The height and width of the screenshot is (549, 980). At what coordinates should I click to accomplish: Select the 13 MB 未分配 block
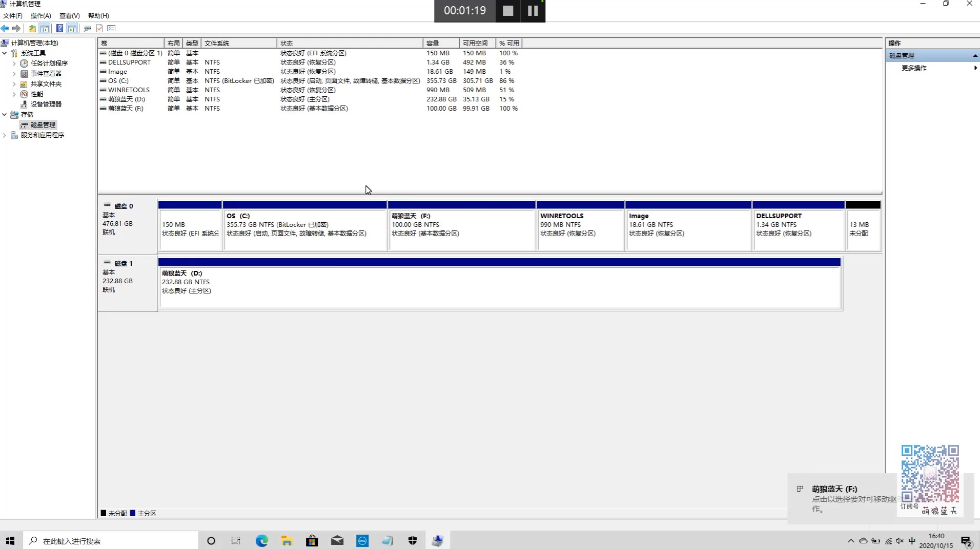pyautogui.click(x=864, y=225)
